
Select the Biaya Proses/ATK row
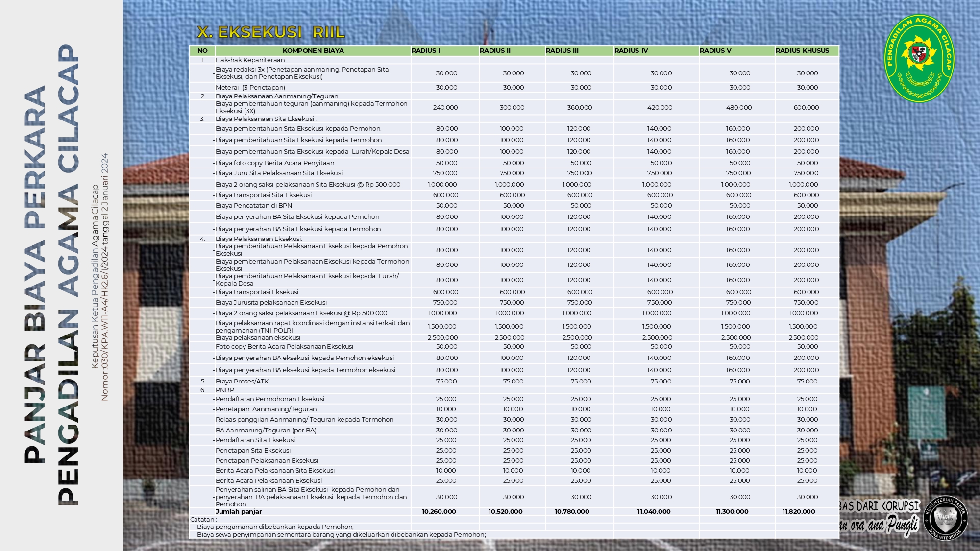514,381
